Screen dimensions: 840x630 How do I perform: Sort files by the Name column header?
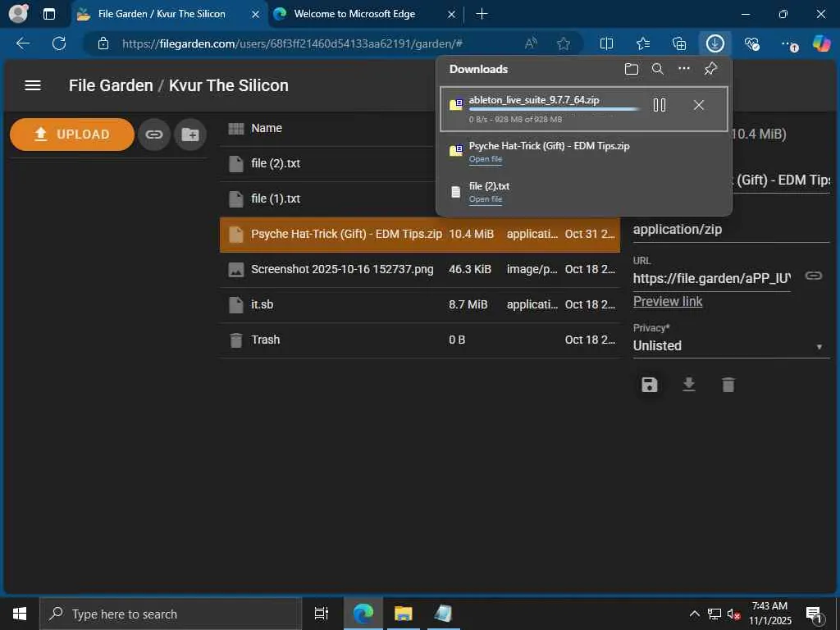[267, 128]
